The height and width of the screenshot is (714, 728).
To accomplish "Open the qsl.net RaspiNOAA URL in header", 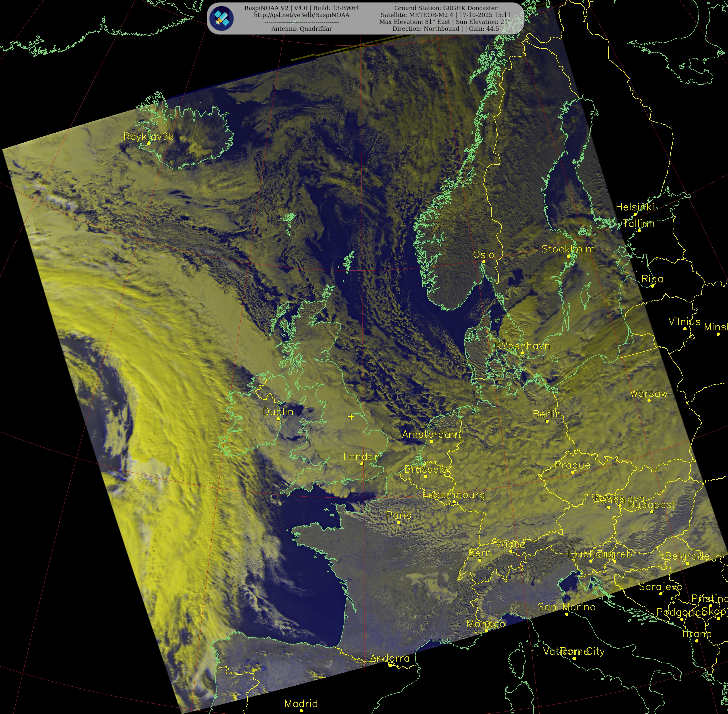I will click(x=302, y=15).
